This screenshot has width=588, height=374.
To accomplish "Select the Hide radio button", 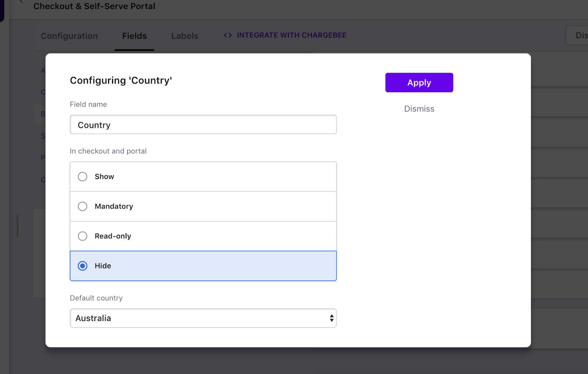I will (83, 266).
